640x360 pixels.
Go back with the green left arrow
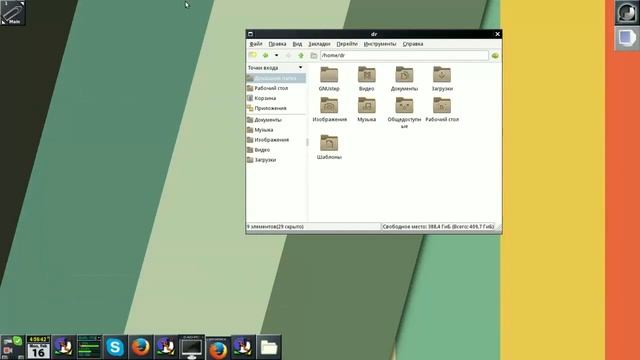[266, 55]
